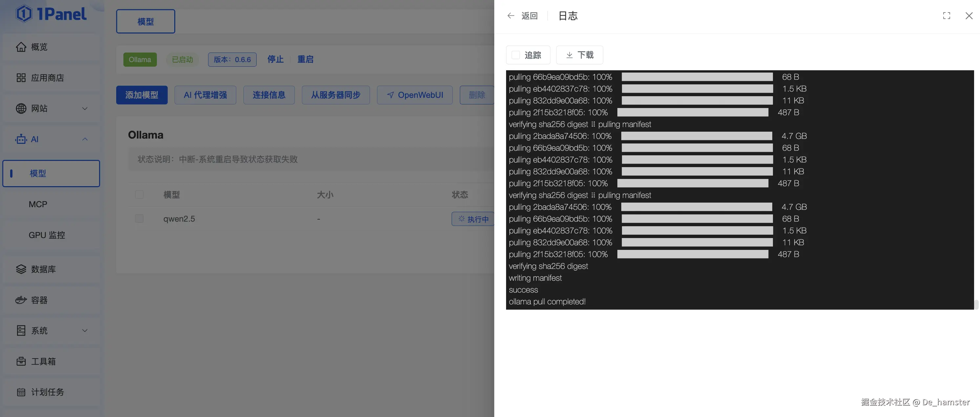Expand the 网站 website menu chevron
980x417 pixels.
(85, 108)
